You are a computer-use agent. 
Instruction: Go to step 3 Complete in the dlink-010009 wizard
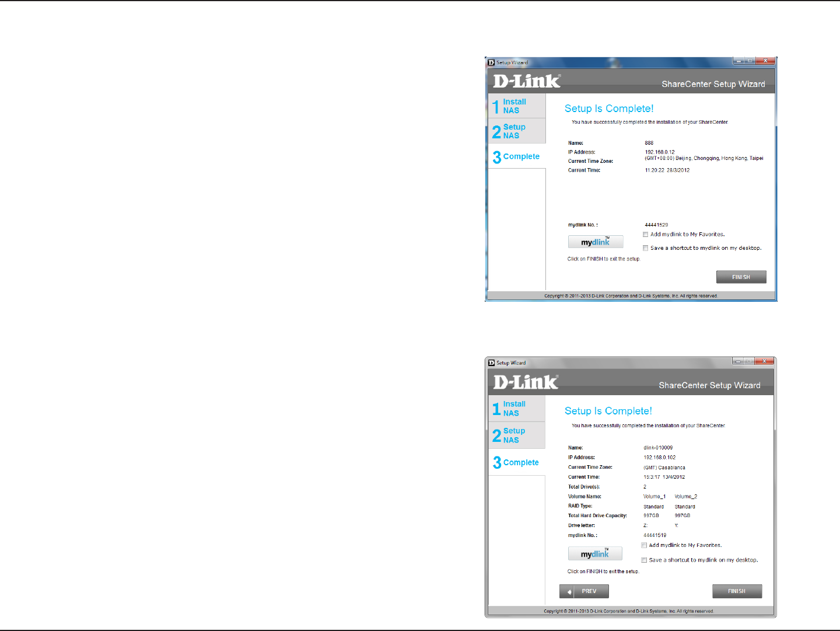[x=516, y=462]
